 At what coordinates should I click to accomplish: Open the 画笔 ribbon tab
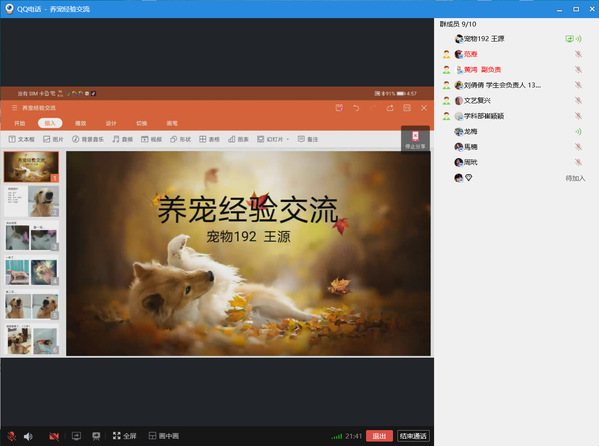coord(172,123)
